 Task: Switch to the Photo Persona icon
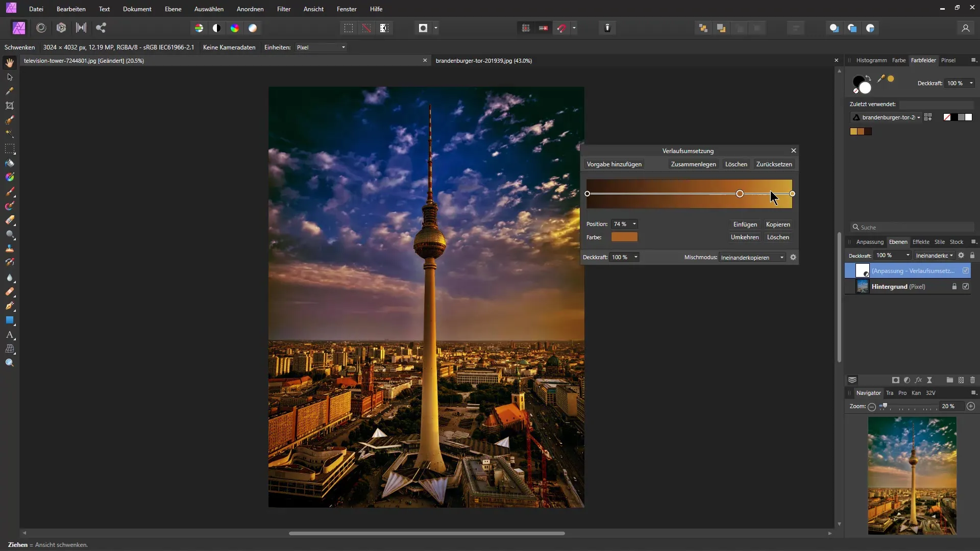tap(19, 28)
